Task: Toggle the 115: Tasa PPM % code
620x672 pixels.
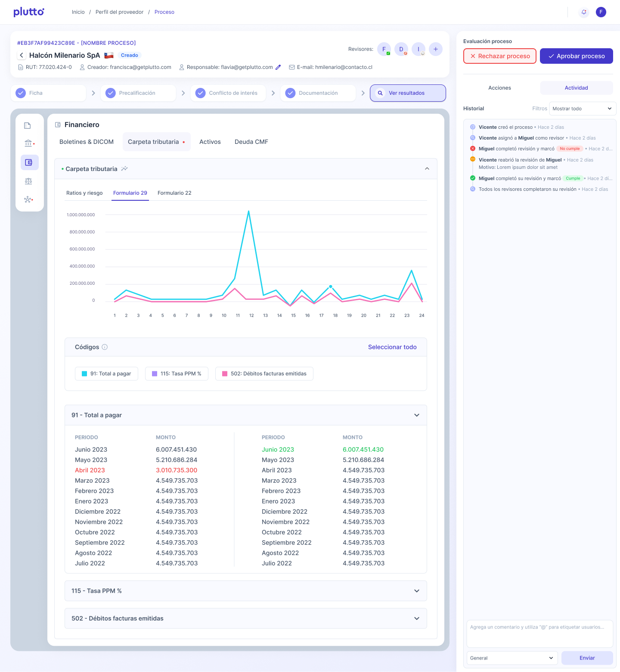Action: [x=177, y=374]
